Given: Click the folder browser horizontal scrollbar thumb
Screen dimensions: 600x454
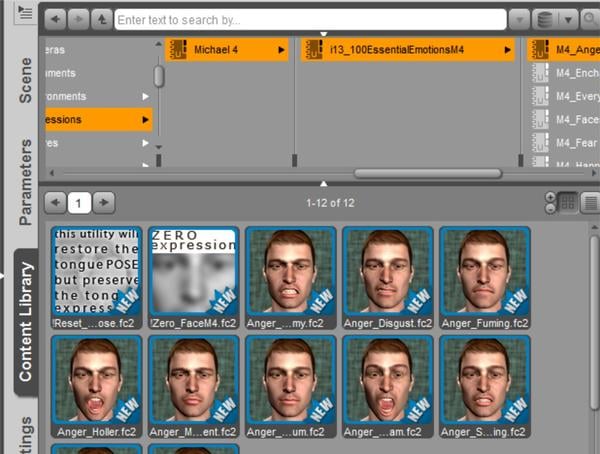Looking at the screenshot, I should [x=428, y=173].
